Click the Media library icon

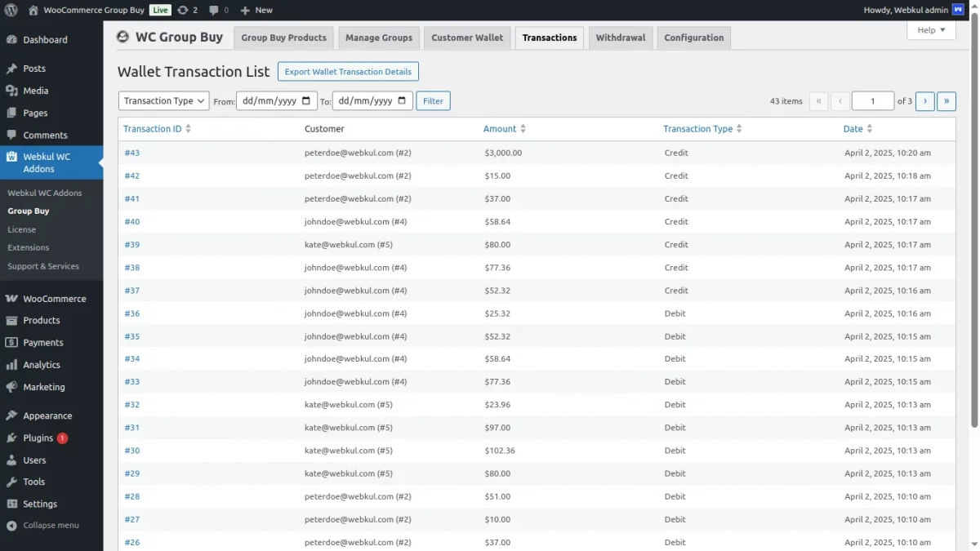13,90
